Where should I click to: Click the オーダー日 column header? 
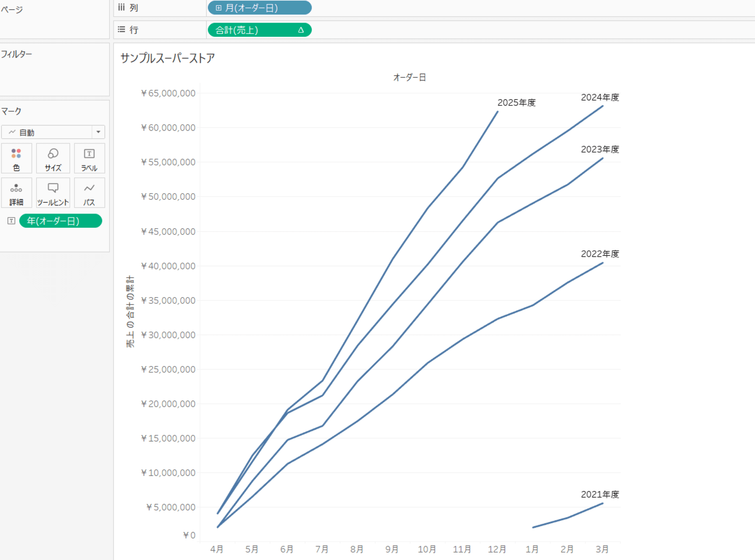(x=410, y=77)
